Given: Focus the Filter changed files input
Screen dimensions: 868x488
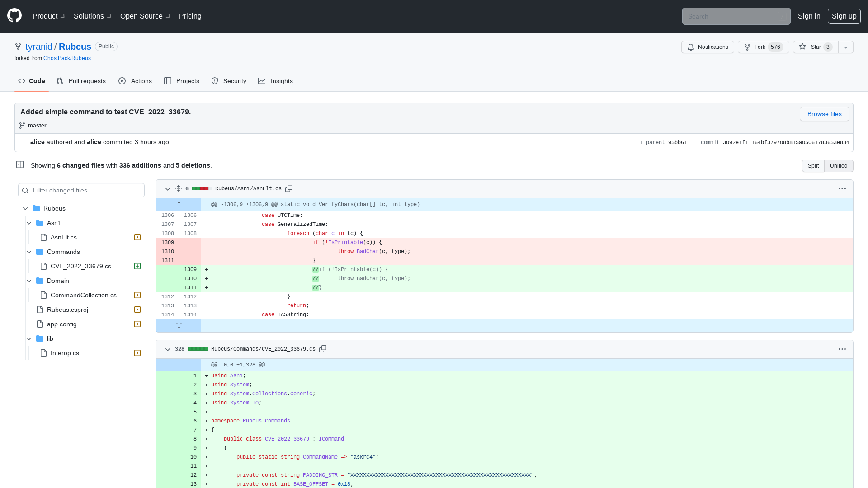Looking at the screenshot, I should pos(81,190).
